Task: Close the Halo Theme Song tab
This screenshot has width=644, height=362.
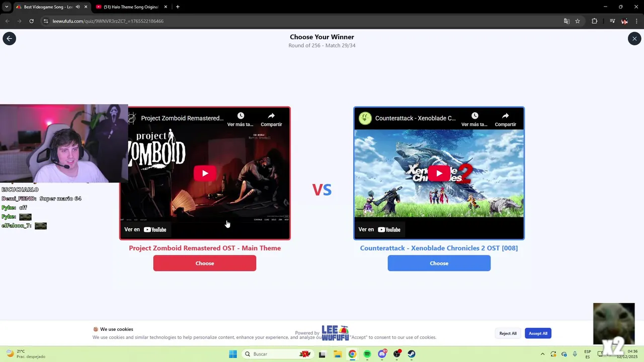Action: 166,7
